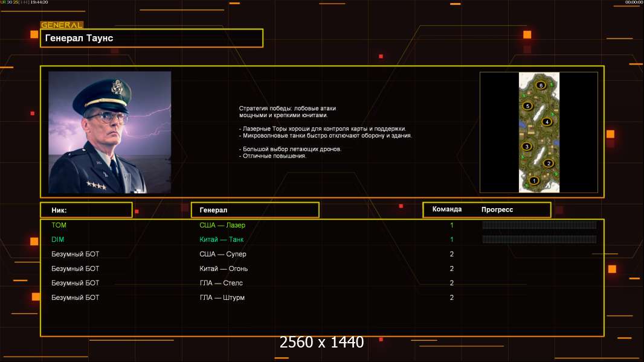Click start position marker 5 on map
This screenshot has height=362, width=644.
pos(528,106)
